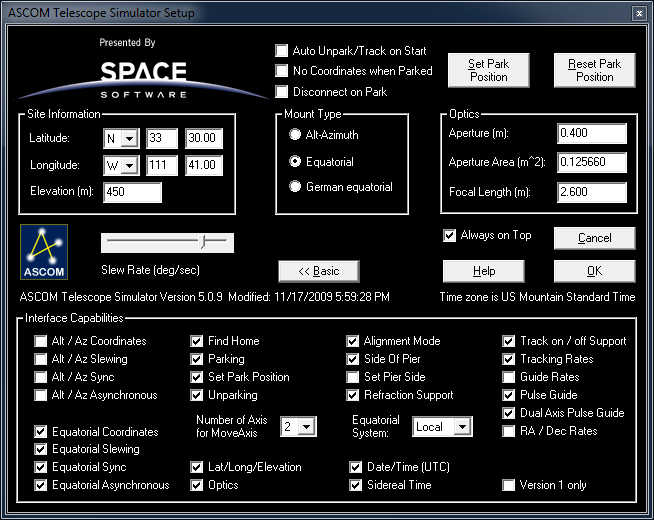Toggle Alt / Az Sync checkbox

(x=40, y=377)
